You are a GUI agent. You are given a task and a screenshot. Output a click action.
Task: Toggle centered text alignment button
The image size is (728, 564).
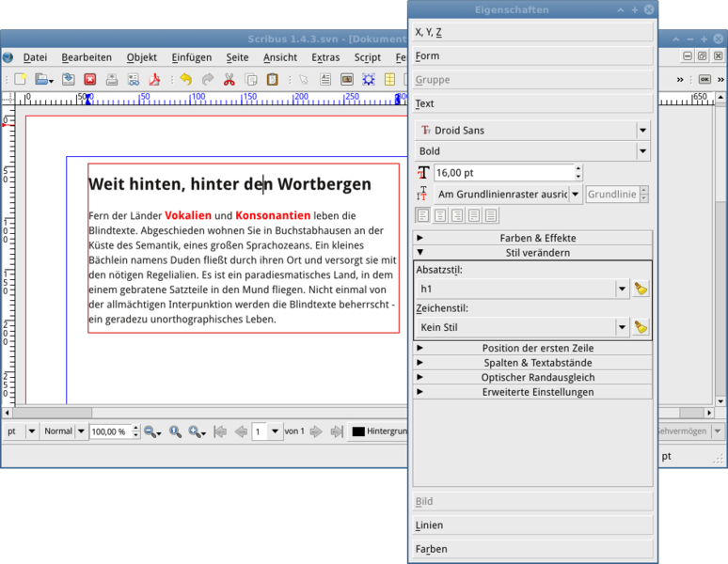[440, 215]
